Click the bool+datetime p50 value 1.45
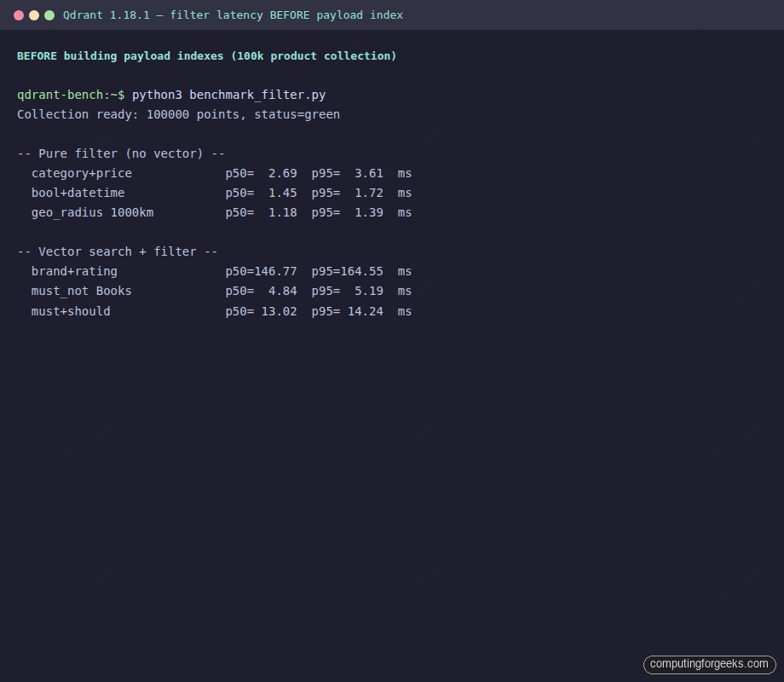The height and width of the screenshot is (682, 784). pyautogui.click(x=283, y=193)
